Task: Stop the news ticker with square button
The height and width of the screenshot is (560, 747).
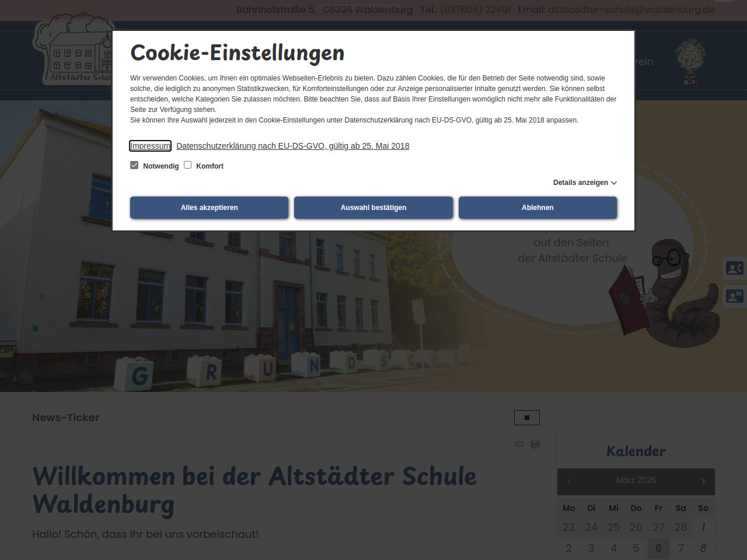Action: [526, 418]
